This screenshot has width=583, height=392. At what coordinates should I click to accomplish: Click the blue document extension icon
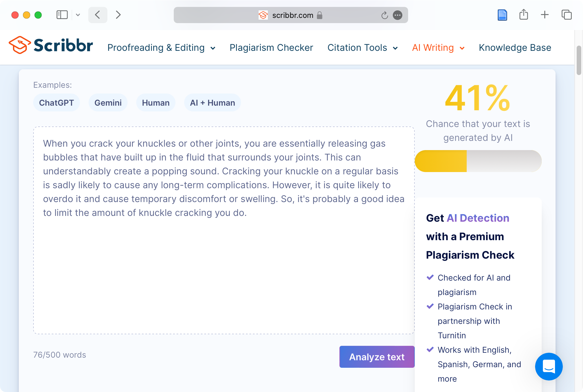(502, 15)
